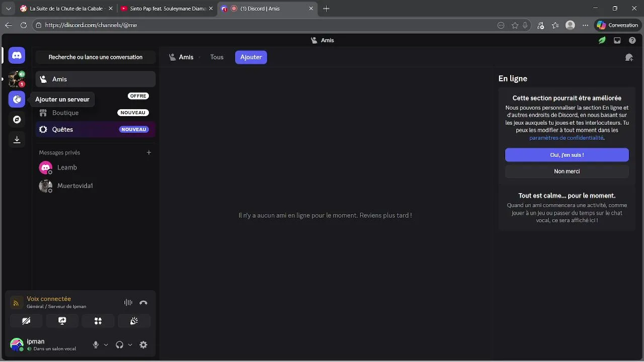Viewport: 644px width, 362px height.
Task: Open the ipman user profile avatar
Action: tap(17, 345)
